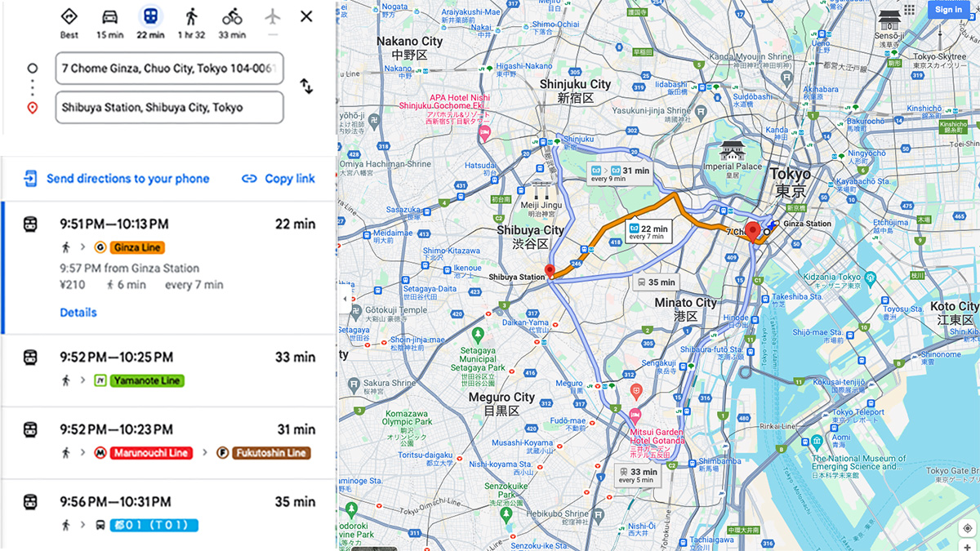Select the 33 min route bubble on map
Screen dimensions: 980x551
(638, 475)
